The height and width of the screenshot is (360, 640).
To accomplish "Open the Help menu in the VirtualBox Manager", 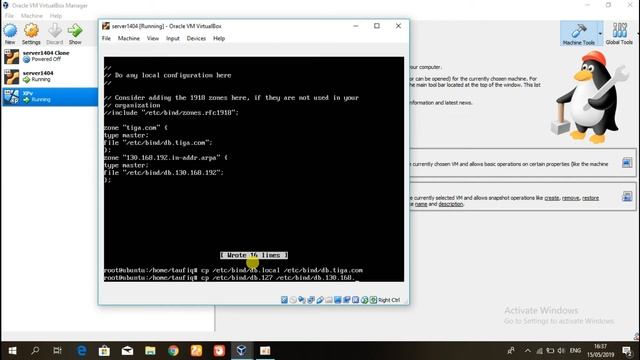I will (56, 16).
